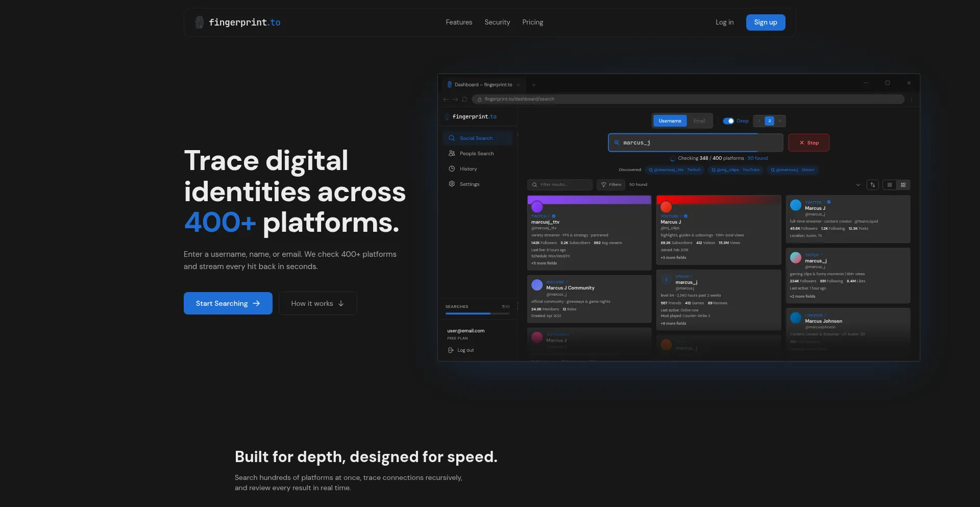980x507 pixels.
Task: Click the Sign up button
Action: [766, 22]
